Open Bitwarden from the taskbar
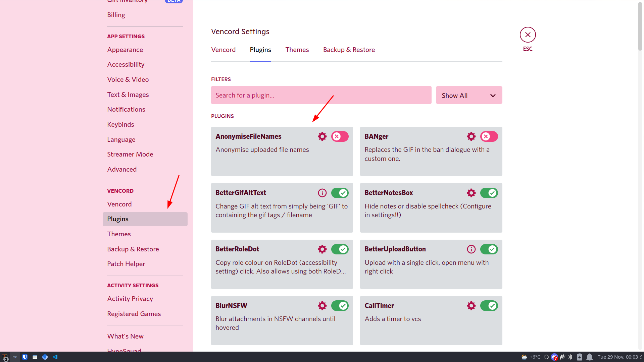The height and width of the screenshot is (362, 644). pos(25,357)
